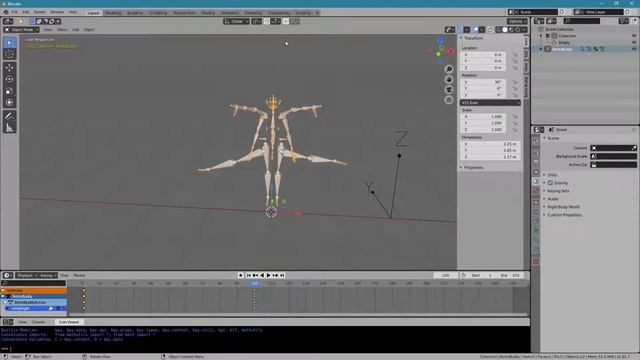Open the viewport editor type selector
Screen dimensions: 640x360
tap(8, 21)
